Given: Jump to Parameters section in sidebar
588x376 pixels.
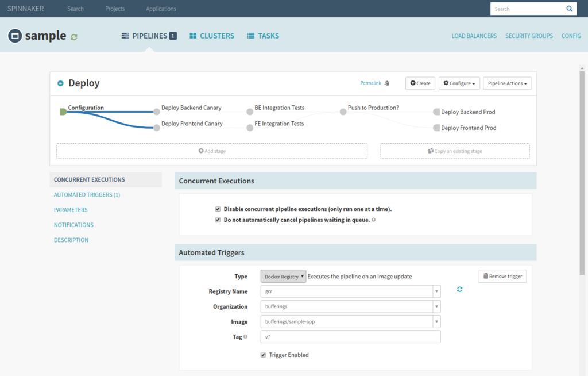Looking at the screenshot, I should click(71, 210).
